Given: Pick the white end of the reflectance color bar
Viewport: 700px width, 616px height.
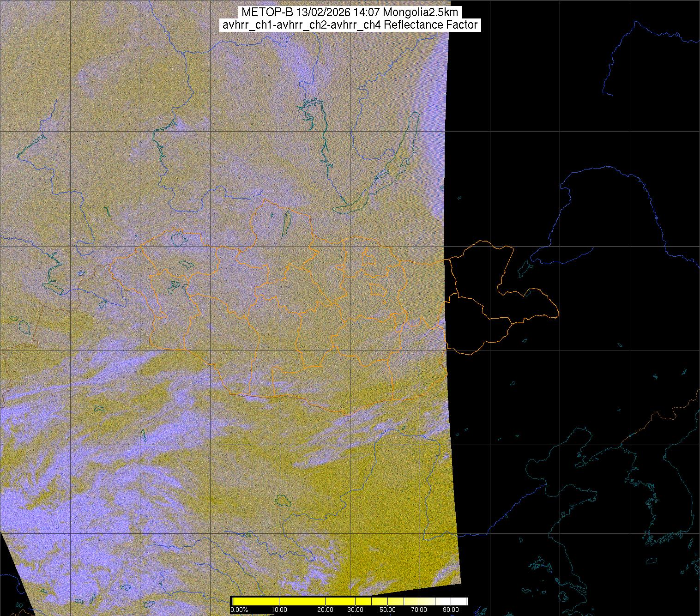Looking at the screenshot, I should coord(463,601).
